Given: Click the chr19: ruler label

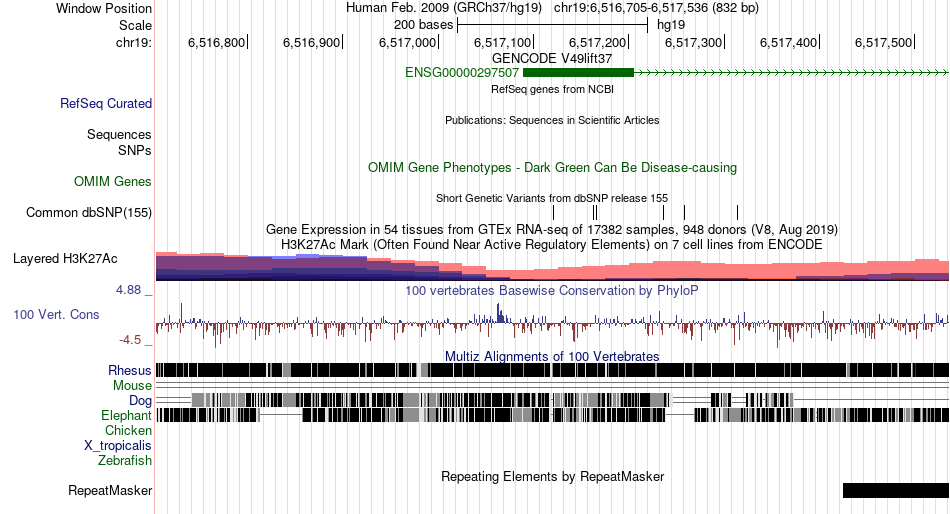Looking at the screenshot, I should click(134, 42).
